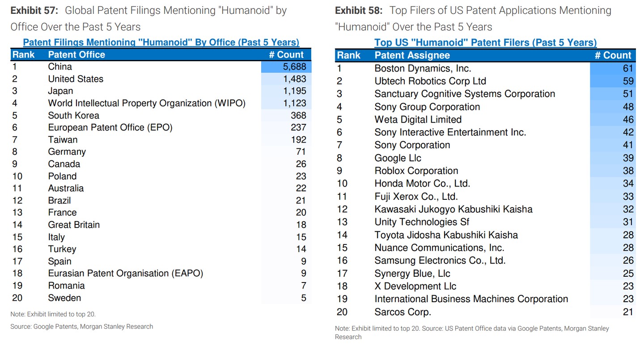The image size is (644, 346).
Task: Select the European Patent Office (EPO) entry
Action: pyautogui.click(x=110, y=127)
